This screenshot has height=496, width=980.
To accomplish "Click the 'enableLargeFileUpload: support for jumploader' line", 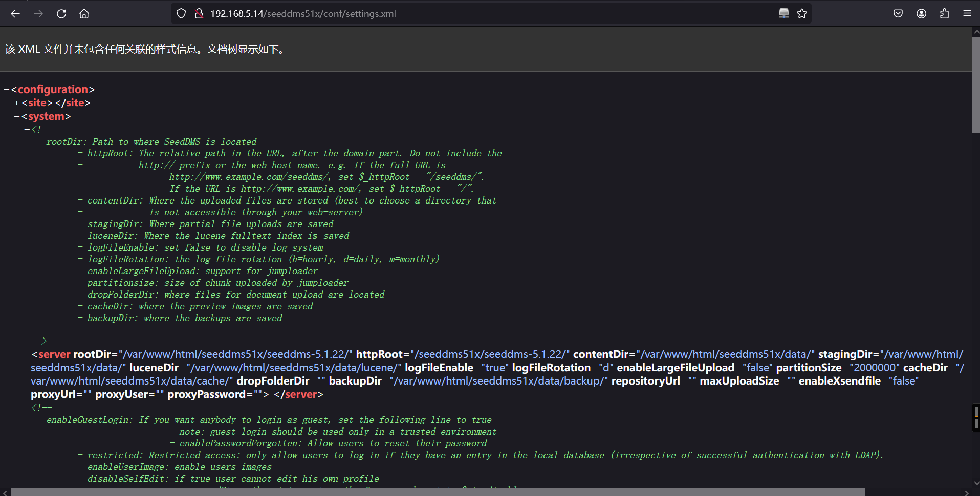I will tap(203, 271).
